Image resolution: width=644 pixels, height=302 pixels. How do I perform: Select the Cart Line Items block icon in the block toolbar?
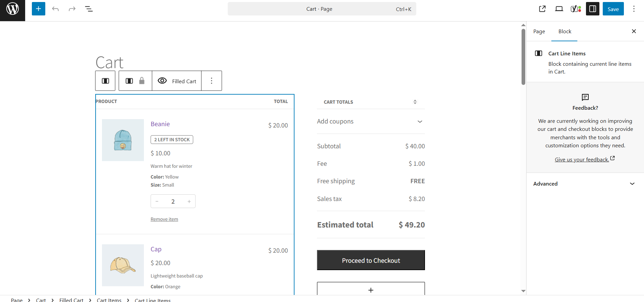(105, 81)
